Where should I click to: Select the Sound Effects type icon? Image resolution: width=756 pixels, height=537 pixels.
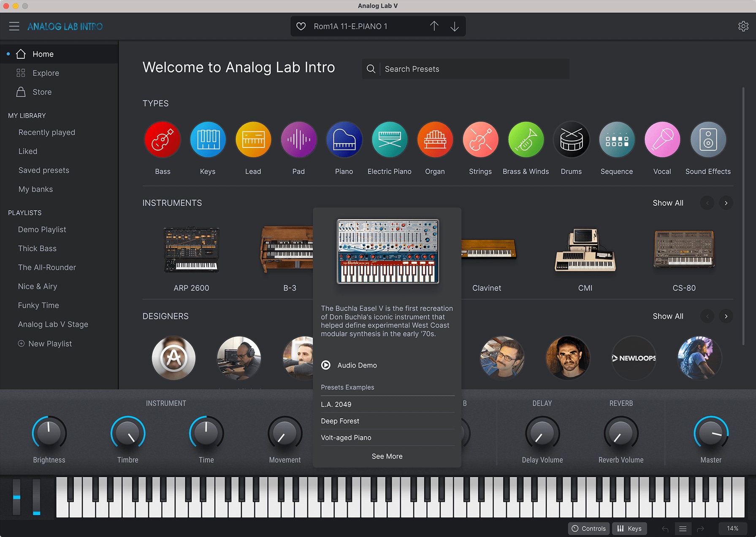(708, 140)
